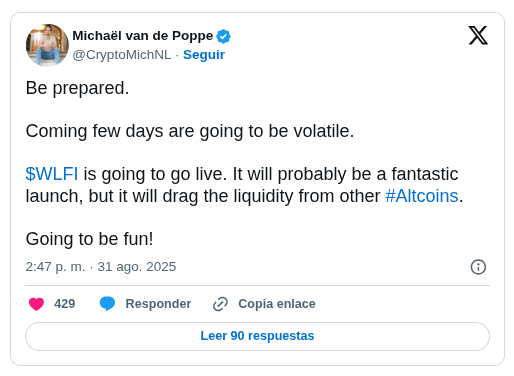Viewport: 514px width, 376px height.
Task: Click the blue verified badge
Action: coord(223,36)
